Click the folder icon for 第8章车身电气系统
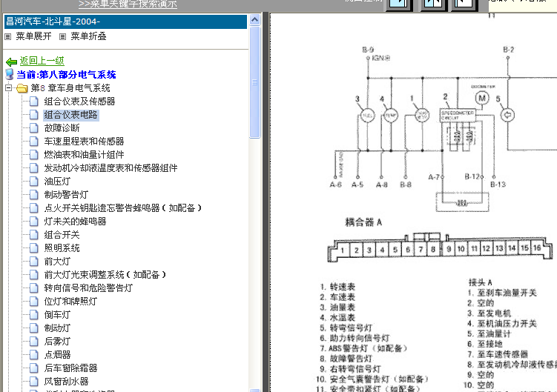Viewport: 557px width, 392px height. (x=22, y=88)
